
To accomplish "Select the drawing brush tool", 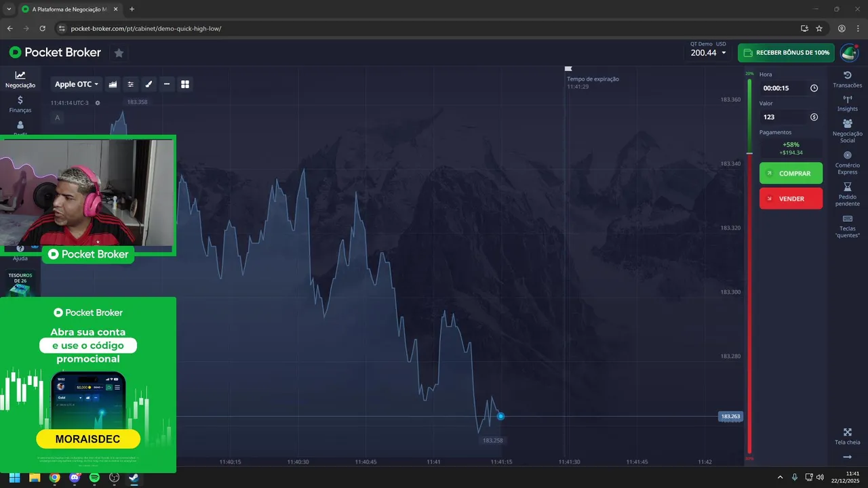I will pos(149,84).
